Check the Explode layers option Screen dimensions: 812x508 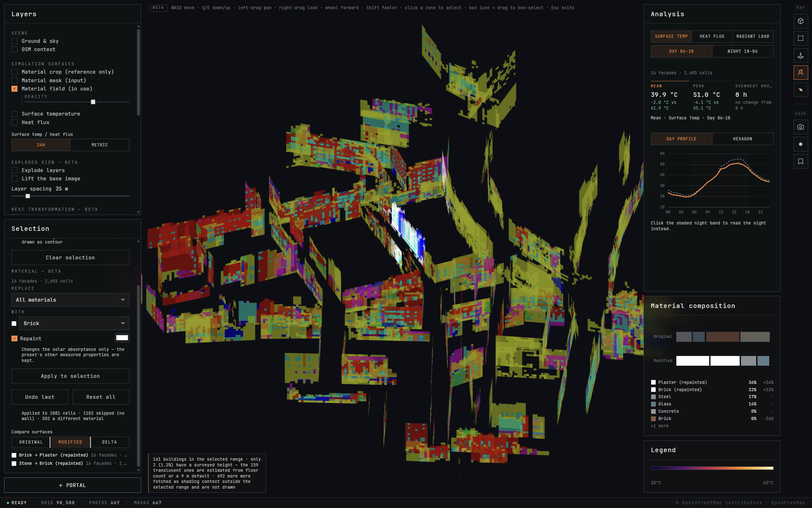14,170
